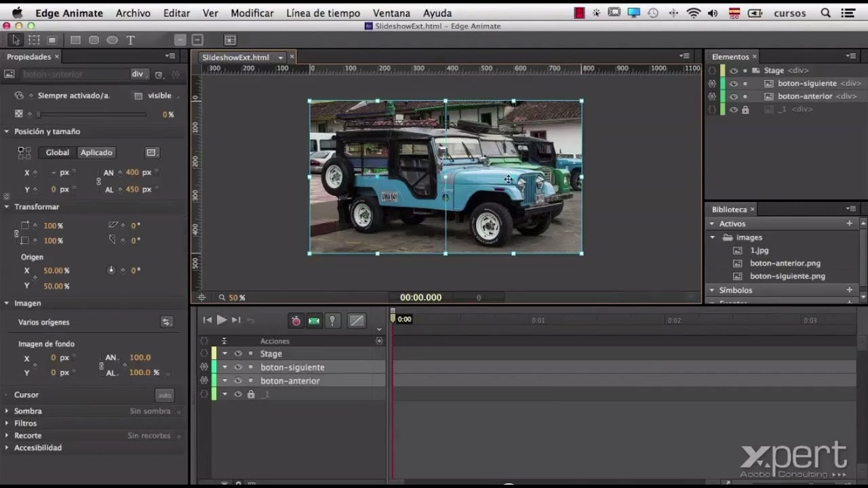Viewport: 868px width, 488px height.
Task: Toggle boton-anterior eye in Elementos panel
Action: tap(734, 96)
